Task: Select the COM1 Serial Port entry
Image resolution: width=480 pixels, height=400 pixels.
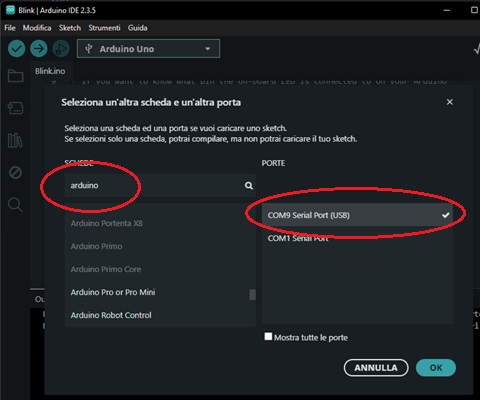Action: click(x=357, y=238)
